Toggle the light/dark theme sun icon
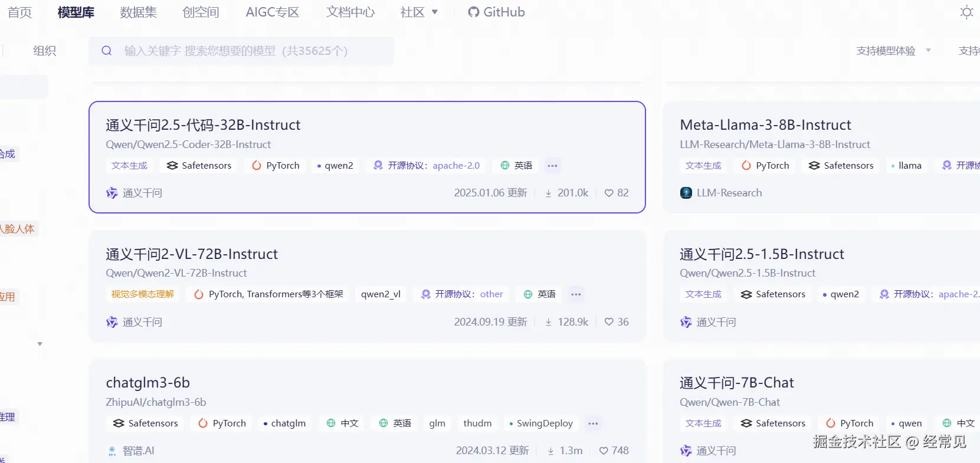The image size is (980, 463). pos(966,12)
